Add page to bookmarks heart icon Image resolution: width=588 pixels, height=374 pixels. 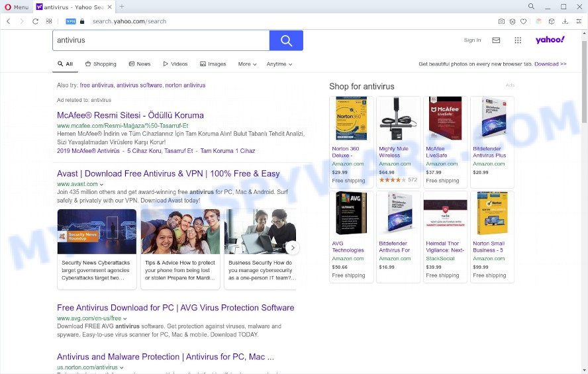[524, 21]
